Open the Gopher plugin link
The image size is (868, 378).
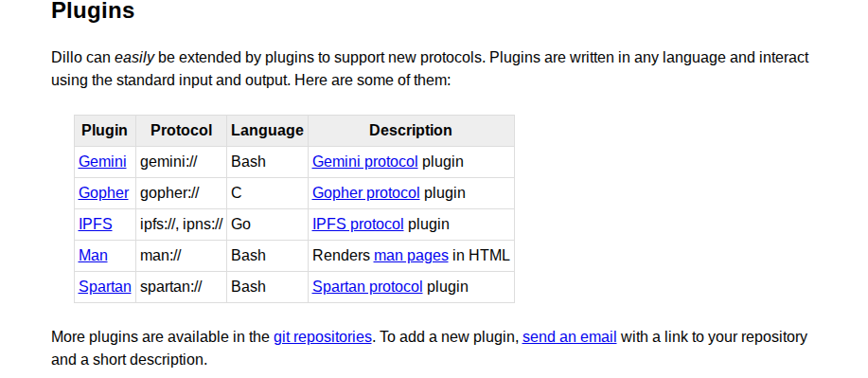[103, 192]
